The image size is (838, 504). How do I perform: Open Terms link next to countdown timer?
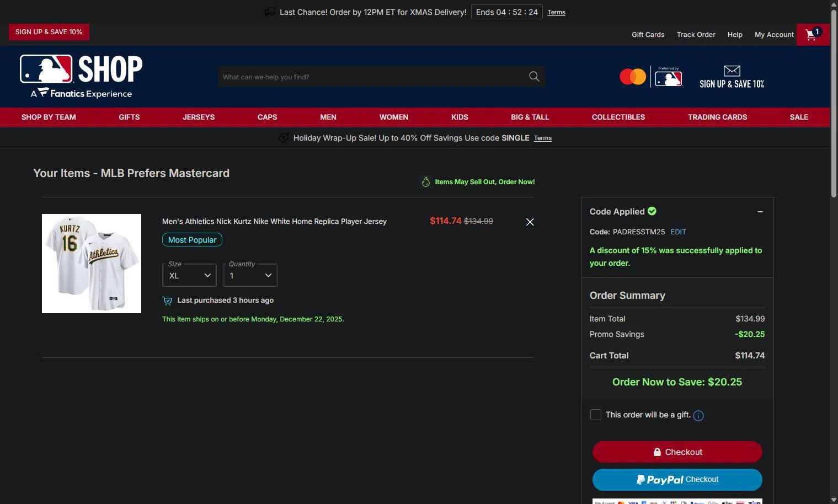tap(556, 12)
